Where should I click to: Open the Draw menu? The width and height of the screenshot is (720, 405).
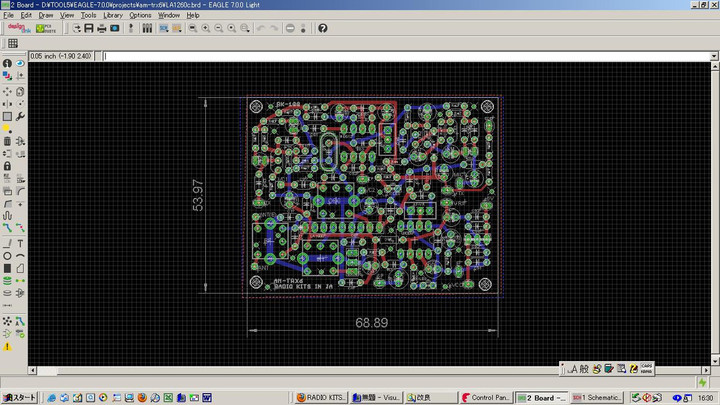point(46,16)
